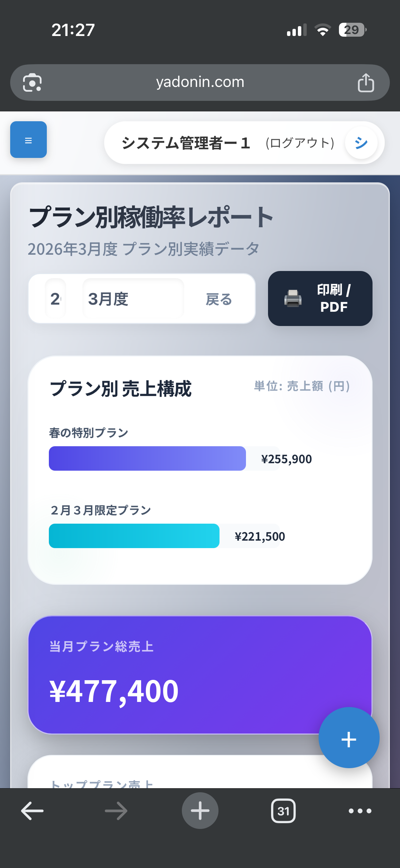Image resolution: width=400 pixels, height=868 pixels.
Task: Click the 戻る back button
Action: click(x=219, y=299)
